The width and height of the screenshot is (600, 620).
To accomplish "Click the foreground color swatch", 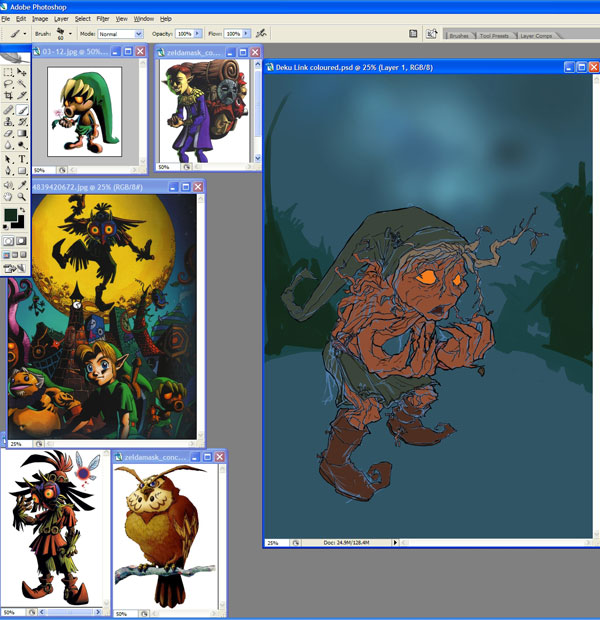I will [x=10, y=215].
